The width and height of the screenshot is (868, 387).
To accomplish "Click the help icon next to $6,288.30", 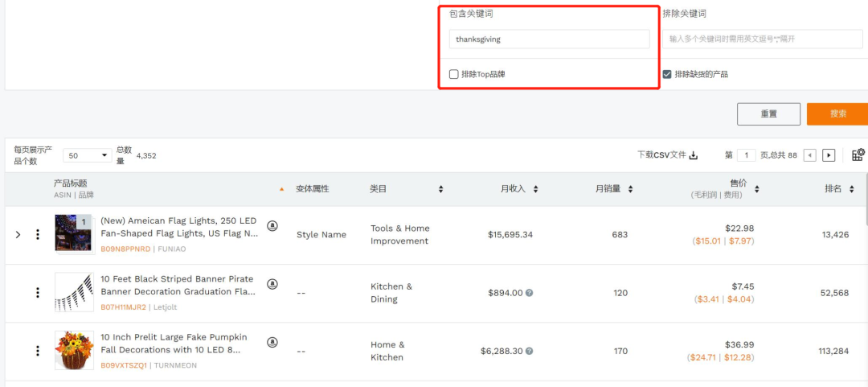I will (x=530, y=351).
